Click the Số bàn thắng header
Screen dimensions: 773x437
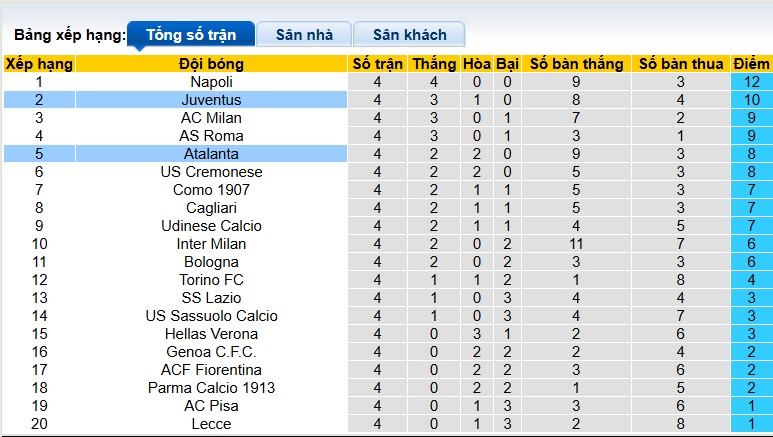[576, 64]
